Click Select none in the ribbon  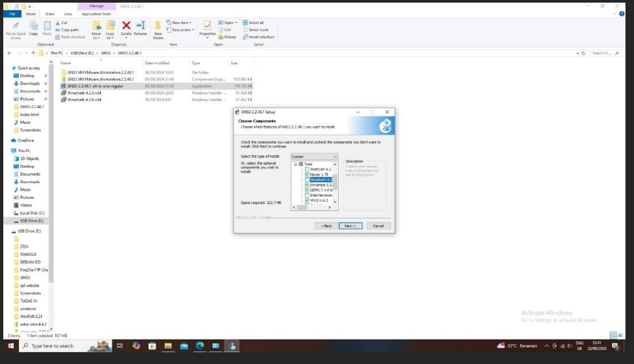point(255,30)
